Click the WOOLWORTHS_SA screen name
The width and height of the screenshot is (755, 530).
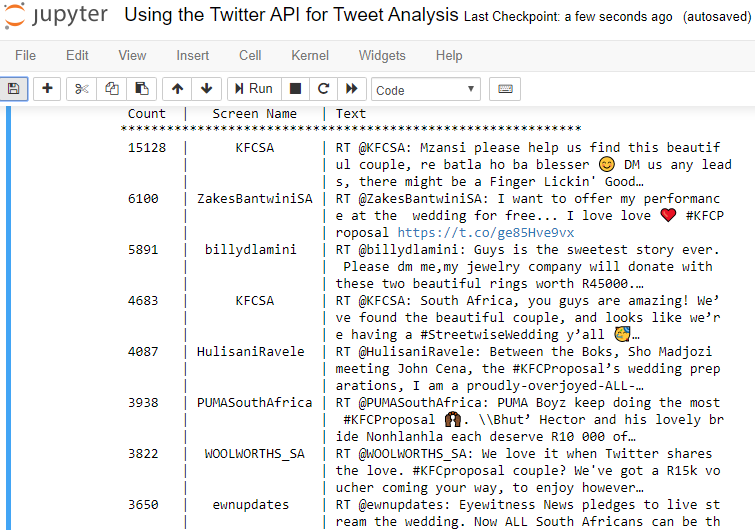255,454
